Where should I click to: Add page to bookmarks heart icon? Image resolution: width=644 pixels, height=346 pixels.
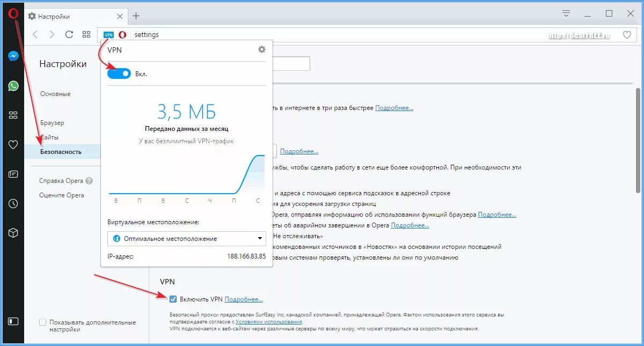pos(627,35)
